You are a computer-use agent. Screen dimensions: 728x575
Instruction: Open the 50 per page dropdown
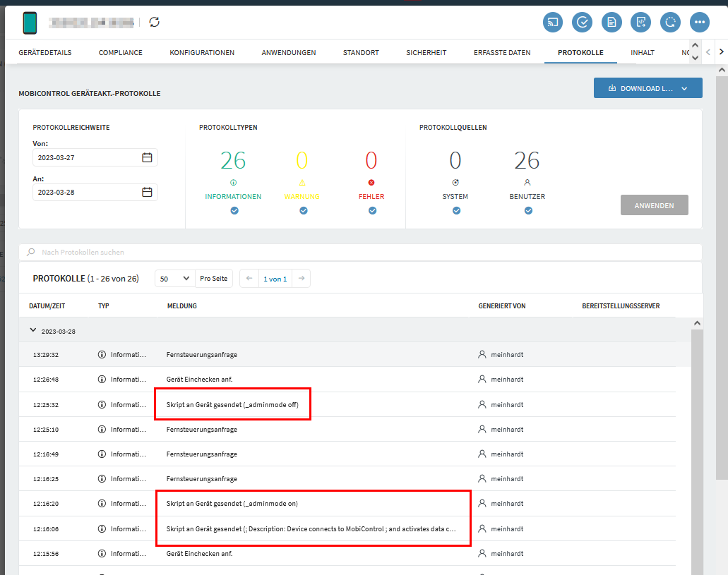[174, 279]
